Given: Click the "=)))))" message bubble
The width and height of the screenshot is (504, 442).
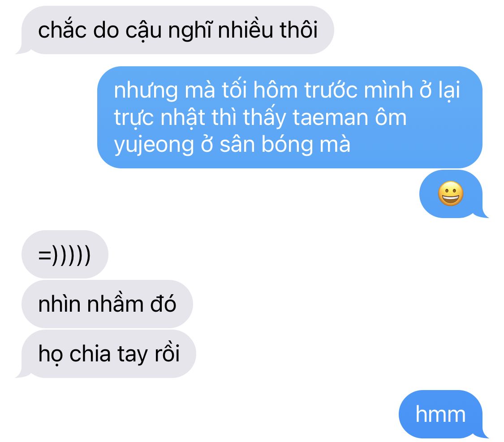Looking at the screenshot, I should (65, 254).
